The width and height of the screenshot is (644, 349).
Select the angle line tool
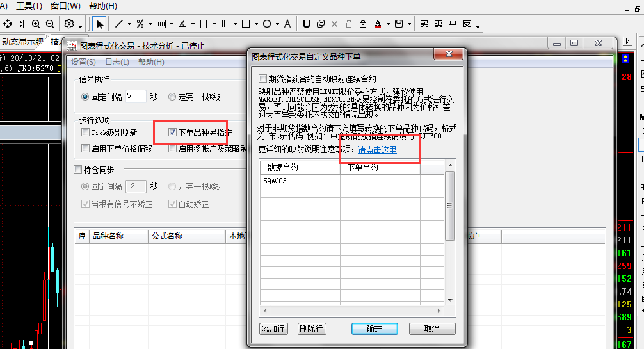[182, 24]
